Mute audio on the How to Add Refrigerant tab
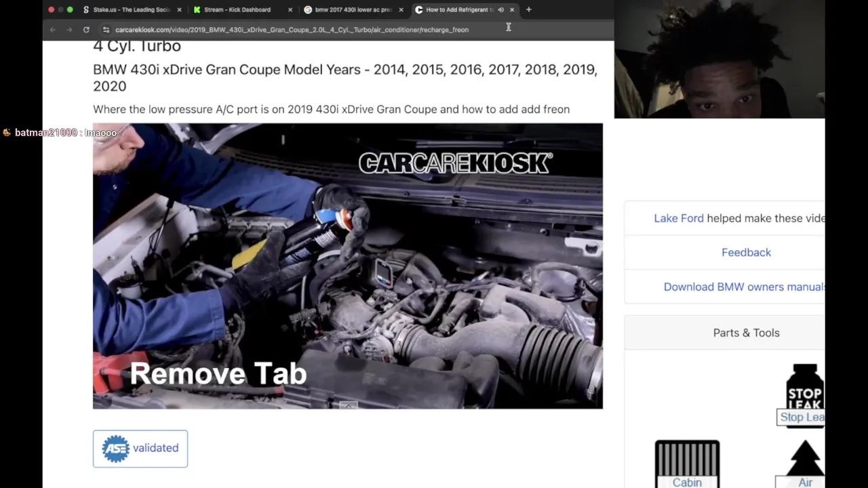 [500, 9]
